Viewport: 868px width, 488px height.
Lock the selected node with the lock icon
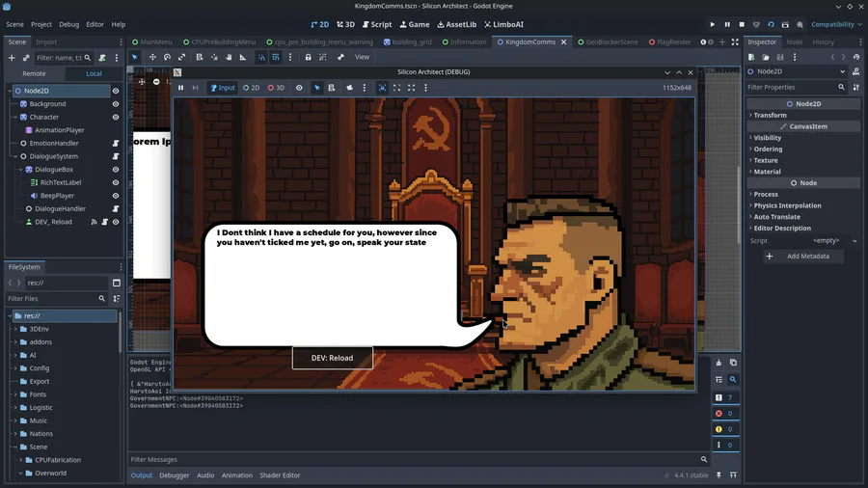click(308, 57)
